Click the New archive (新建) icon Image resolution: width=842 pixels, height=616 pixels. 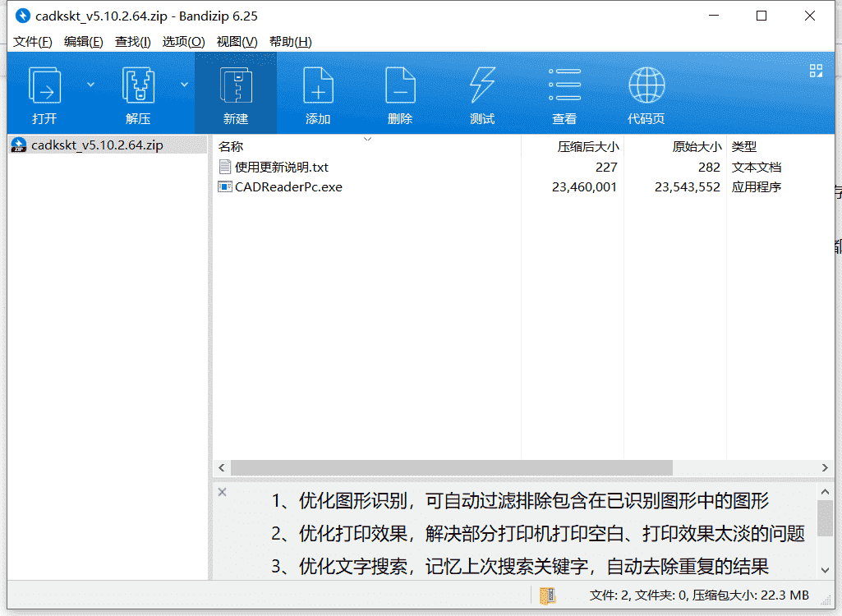(x=236, y=85)
